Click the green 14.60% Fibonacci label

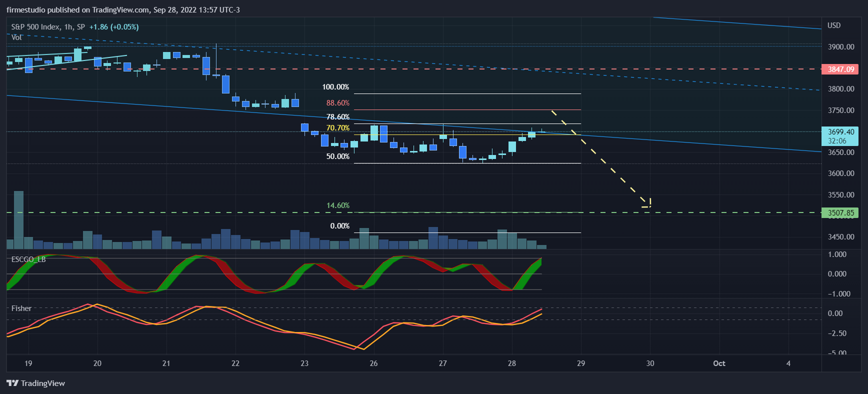click(338, 205)
